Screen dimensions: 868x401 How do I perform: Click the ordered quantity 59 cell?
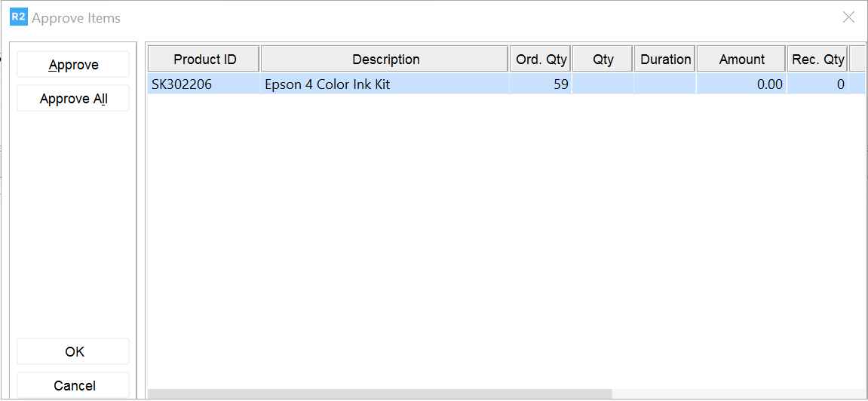coord(541,84)
